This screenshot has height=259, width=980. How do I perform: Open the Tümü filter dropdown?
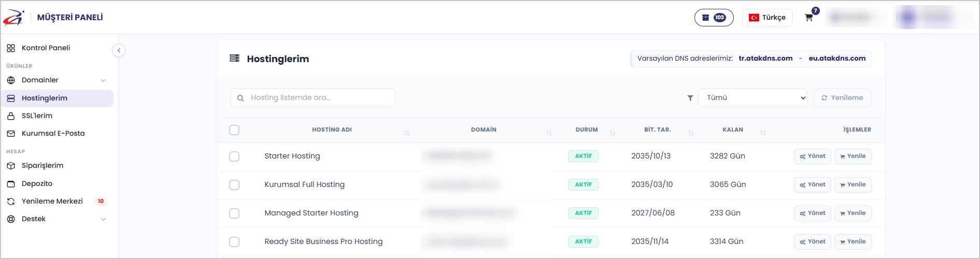[x=753, y=98]
